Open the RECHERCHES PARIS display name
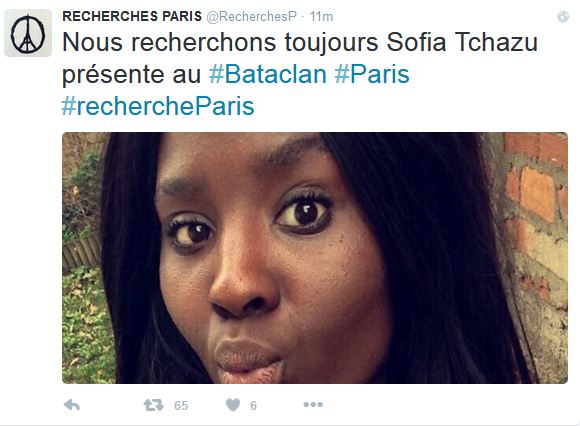 tap(132, 16)
